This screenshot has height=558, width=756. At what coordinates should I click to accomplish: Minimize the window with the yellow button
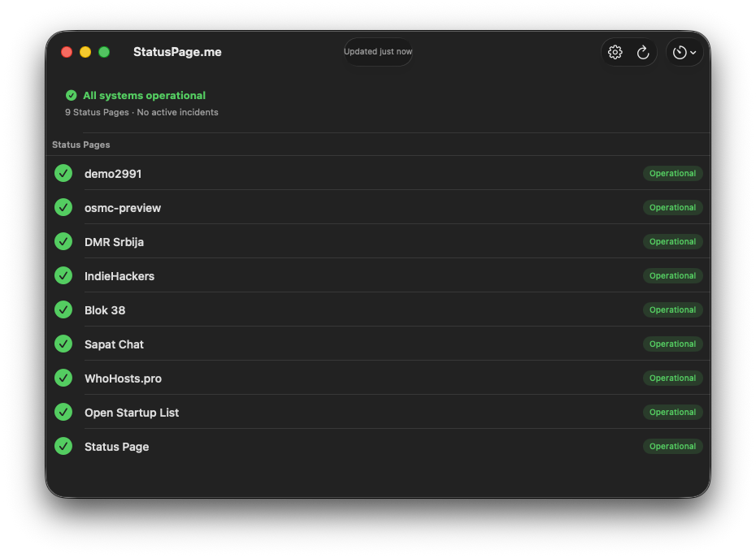(85, 52)
